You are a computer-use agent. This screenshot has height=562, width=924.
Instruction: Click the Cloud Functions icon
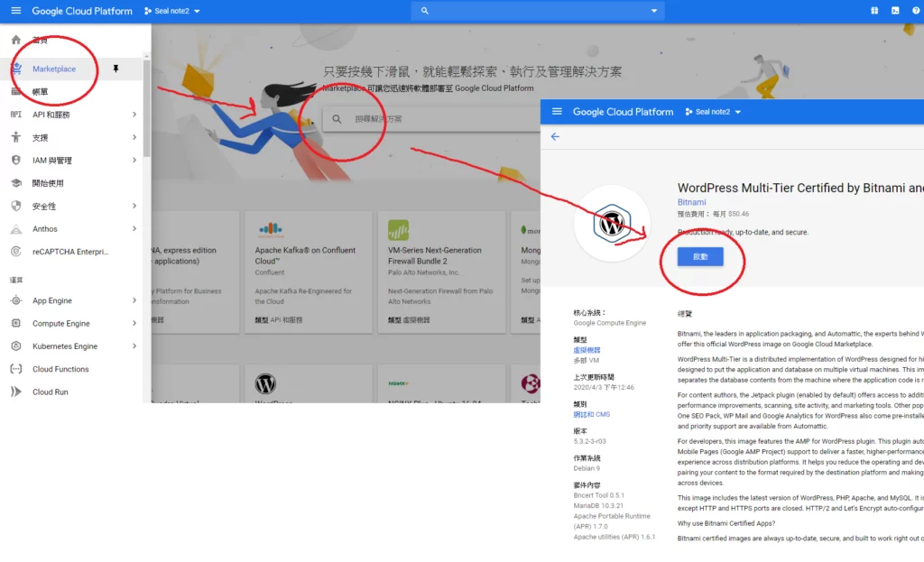click(16, 369)
